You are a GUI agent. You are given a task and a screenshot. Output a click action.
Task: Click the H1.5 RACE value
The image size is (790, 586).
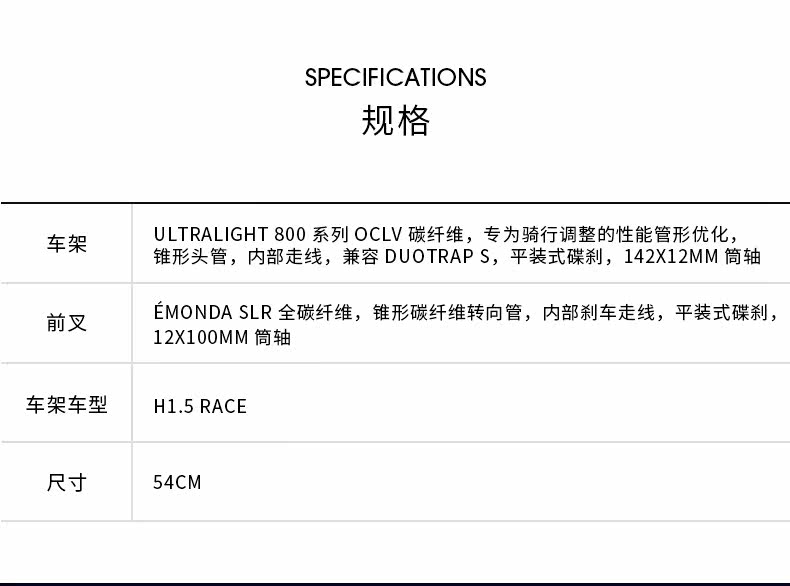(200, 406)
